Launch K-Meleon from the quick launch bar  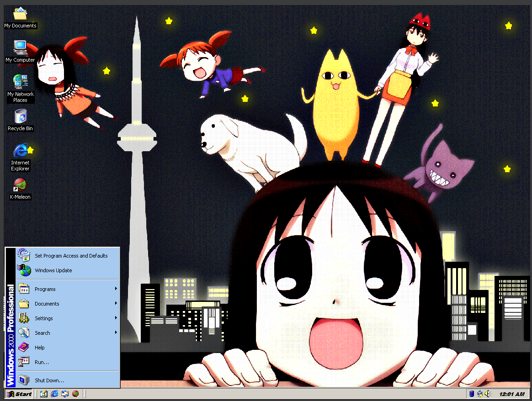point(75,394)
